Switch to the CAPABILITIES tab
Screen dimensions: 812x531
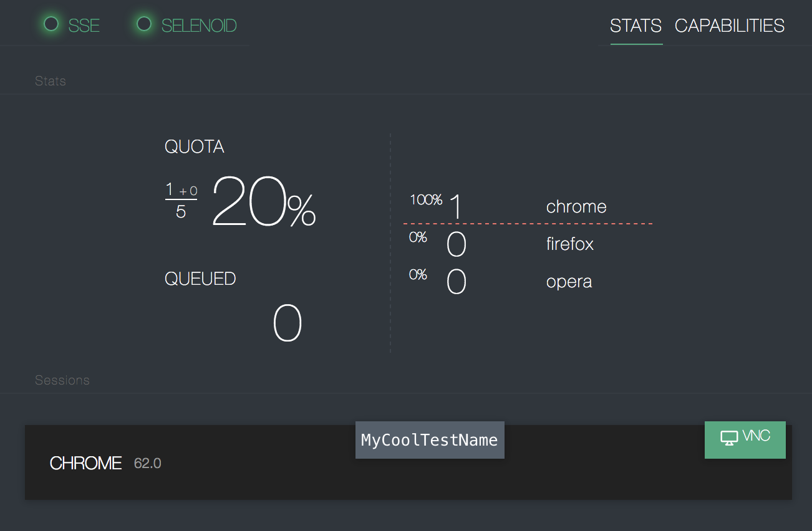(x=730, y=26)
